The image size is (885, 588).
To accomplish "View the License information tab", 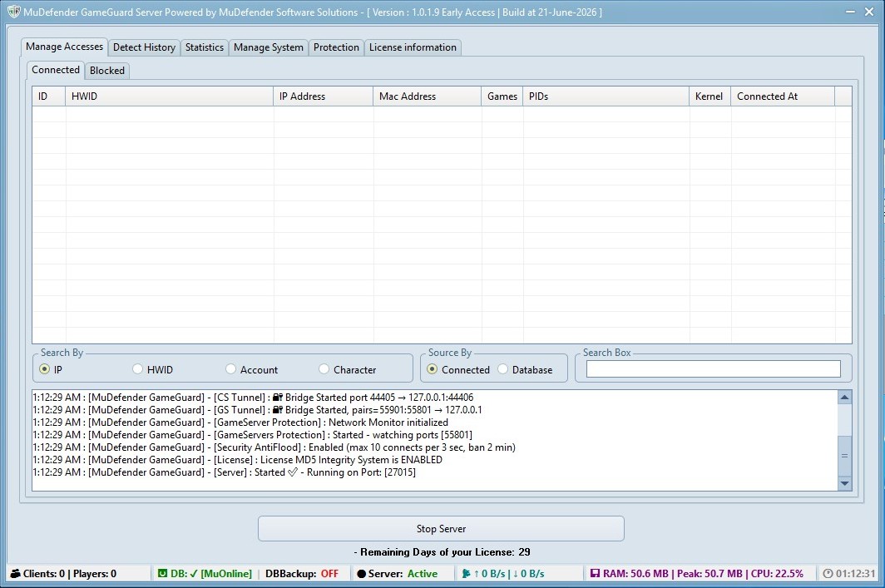I will 413,47.
